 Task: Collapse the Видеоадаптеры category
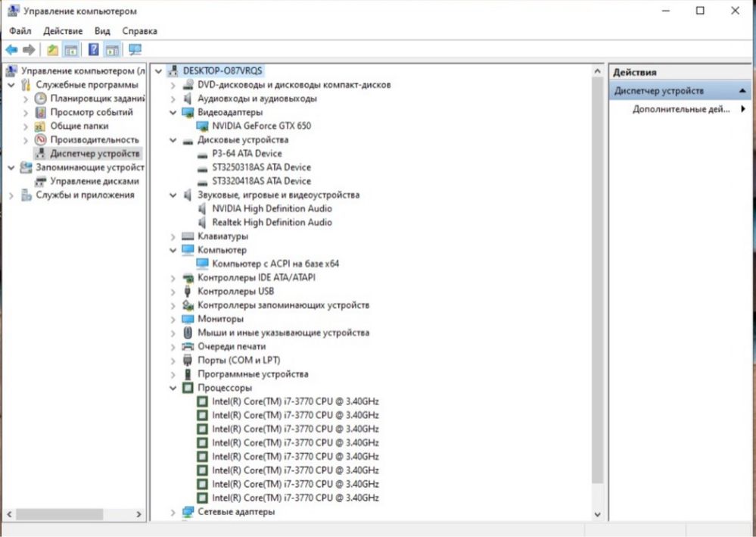pyautogui.click(x=173, y=112)
